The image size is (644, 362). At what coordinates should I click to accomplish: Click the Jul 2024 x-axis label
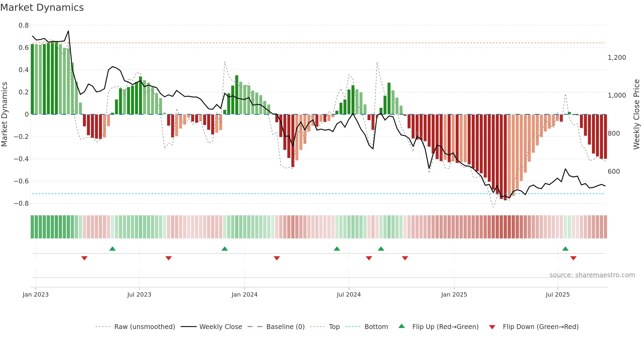click(x=349, y=294)
